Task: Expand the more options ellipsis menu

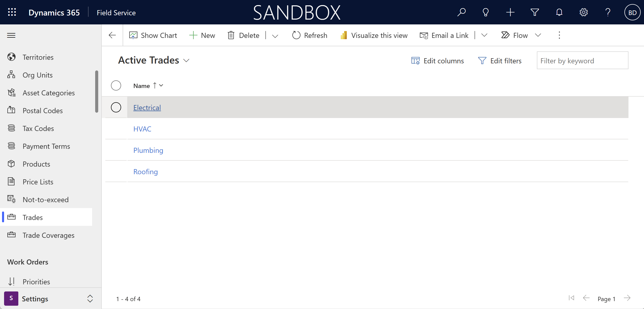Action: tap(559, 35)
